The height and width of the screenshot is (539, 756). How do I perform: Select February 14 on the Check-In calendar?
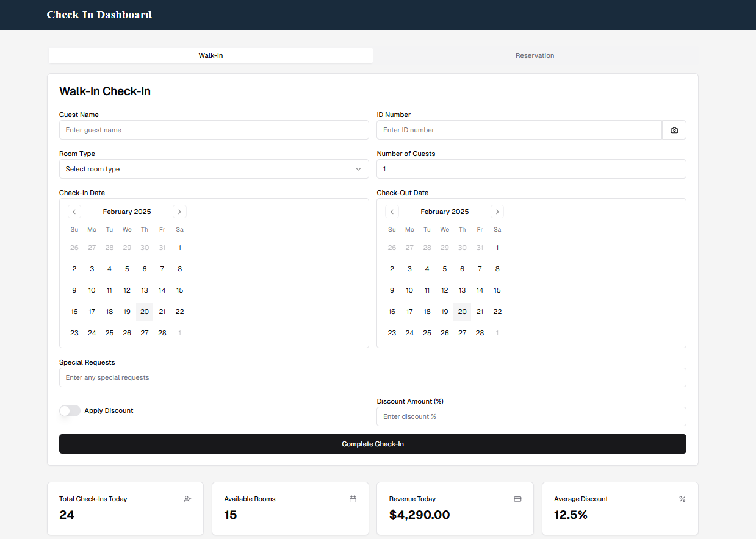[x=162, y=290]
